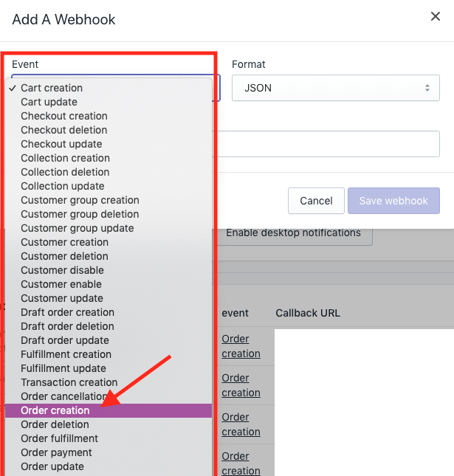454x476 pixels.
Task: Focus the callback URL input field
Action: click(326, 144)
